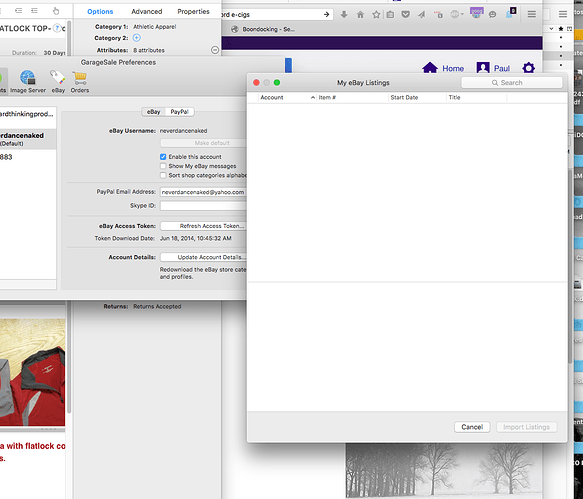
Task: Open the rightmost window hamburger menu icon
Action: pos(563,14)
